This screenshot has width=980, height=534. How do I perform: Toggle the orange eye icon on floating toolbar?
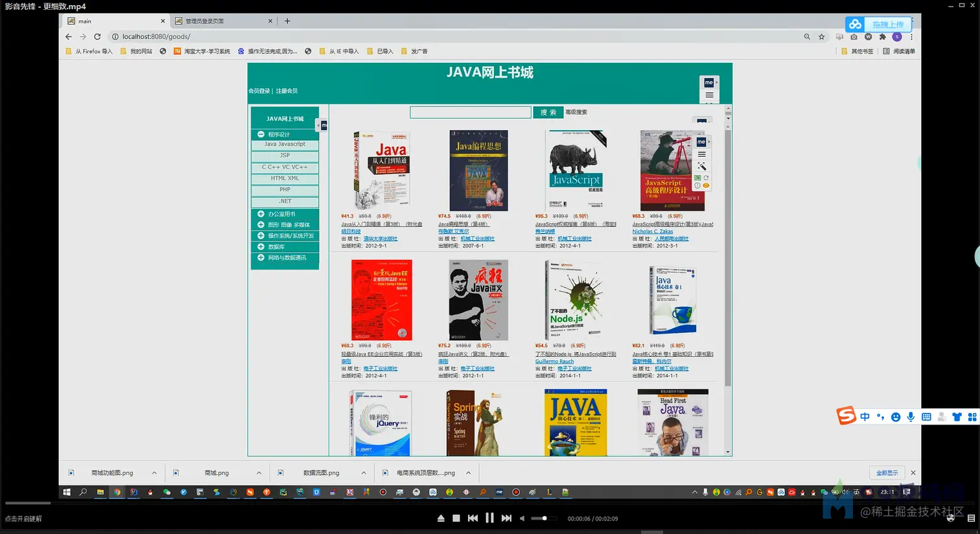pyautogui.click(x=706, y=186)
